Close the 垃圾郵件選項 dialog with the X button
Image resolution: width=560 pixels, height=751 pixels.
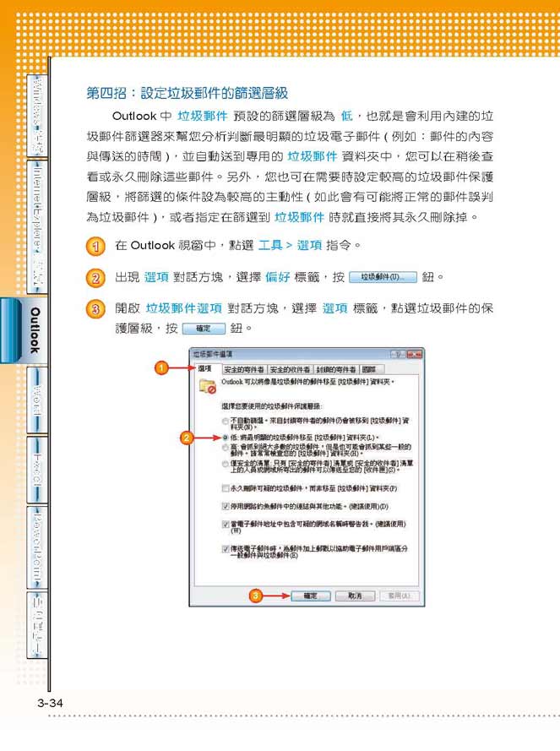pos(415,355)
